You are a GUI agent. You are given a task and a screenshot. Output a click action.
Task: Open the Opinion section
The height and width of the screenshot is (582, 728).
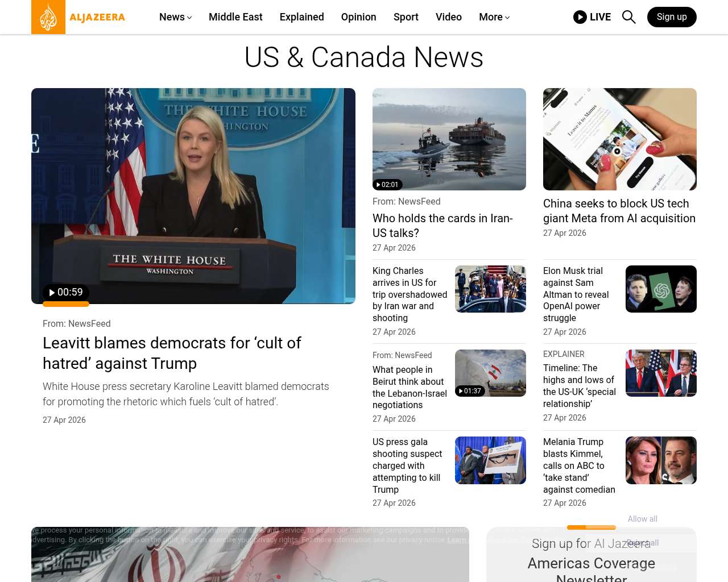[359, 17]
